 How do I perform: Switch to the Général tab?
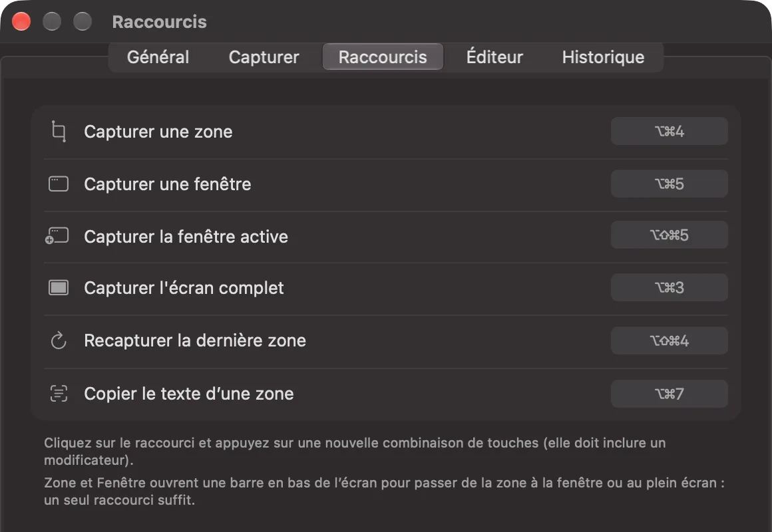click(158, 57)
